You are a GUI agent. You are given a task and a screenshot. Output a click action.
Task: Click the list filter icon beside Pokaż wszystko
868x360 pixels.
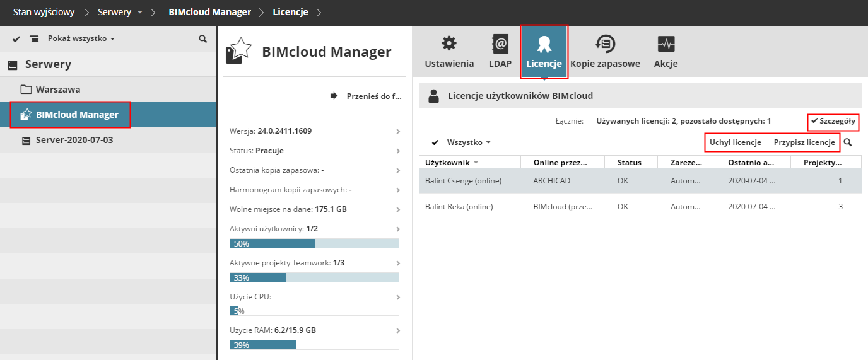34,39
